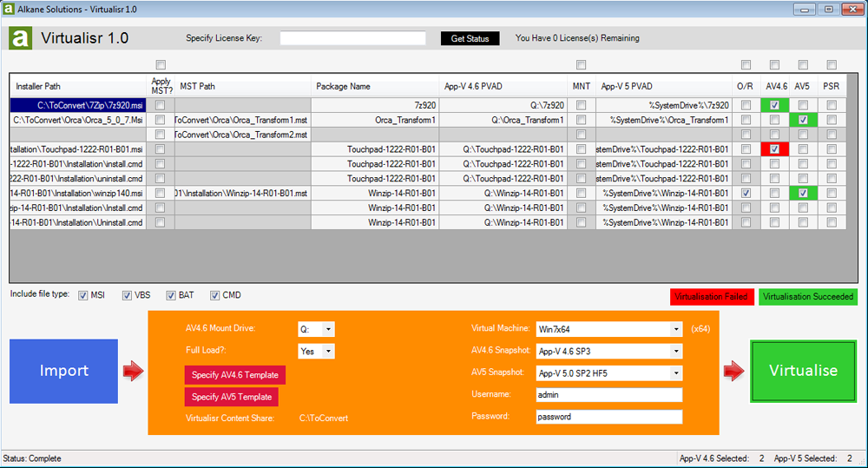Expand the Virtual Machine dropdown
868x468 pixels.
[x=676, y=329]
